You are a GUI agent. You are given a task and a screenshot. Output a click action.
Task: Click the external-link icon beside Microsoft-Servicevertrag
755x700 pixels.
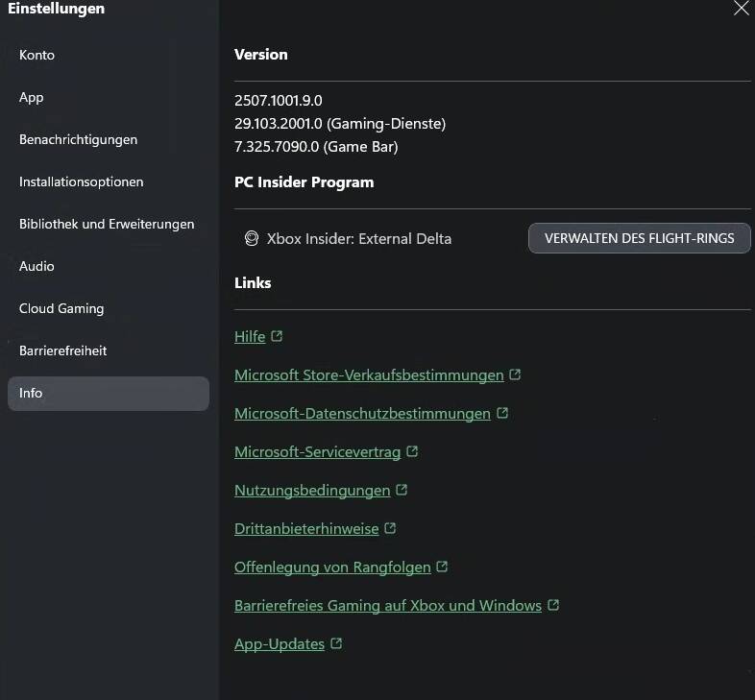[x=412, y=451]
